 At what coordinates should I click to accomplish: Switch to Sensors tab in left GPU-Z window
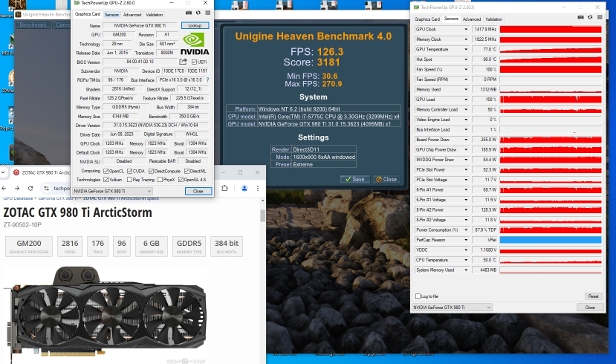[x=111, y=15]
